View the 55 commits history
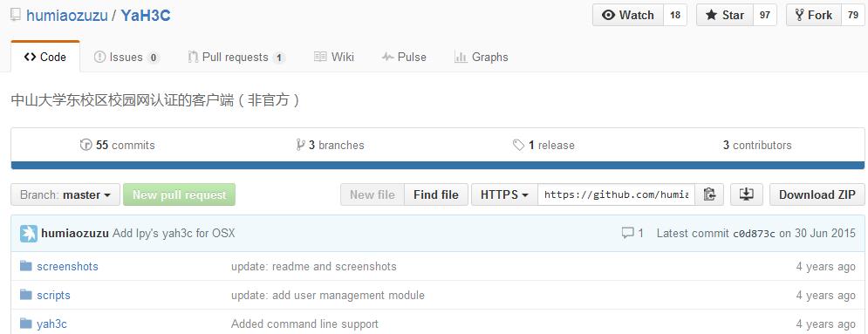 118,146
